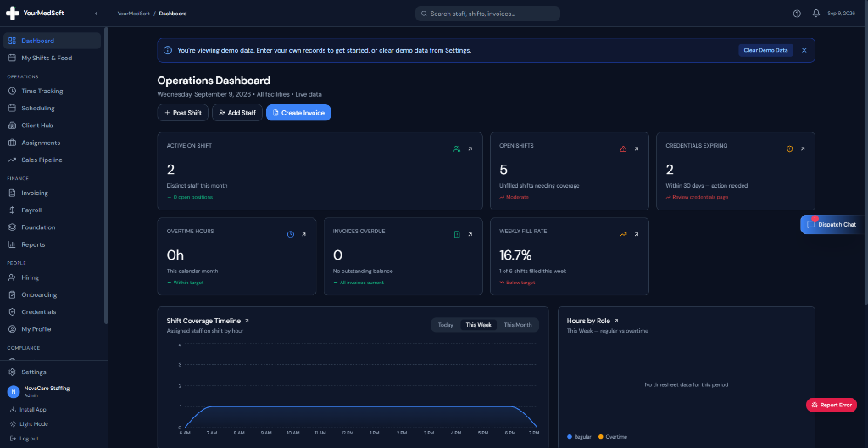Open Shift Coverage Timeline arrow link

tap(247, 321)
